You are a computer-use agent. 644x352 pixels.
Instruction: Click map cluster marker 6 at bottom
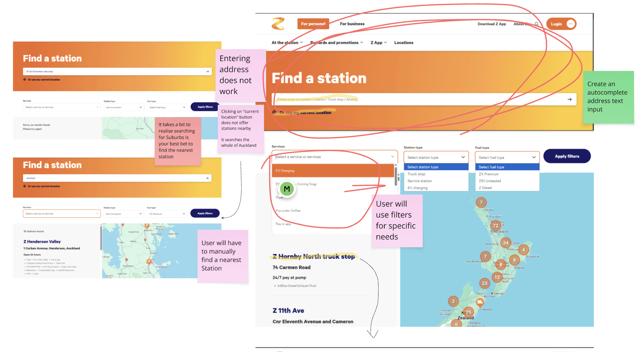click(x=456, y=324)
